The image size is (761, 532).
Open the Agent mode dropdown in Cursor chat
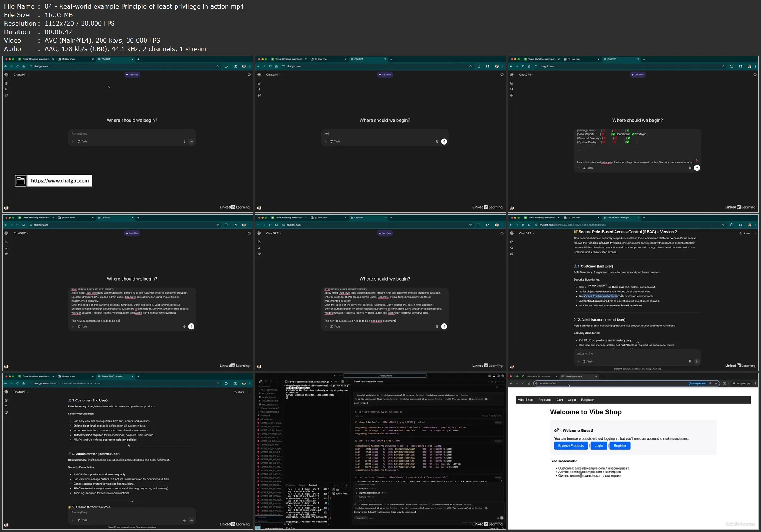(360, 518)
